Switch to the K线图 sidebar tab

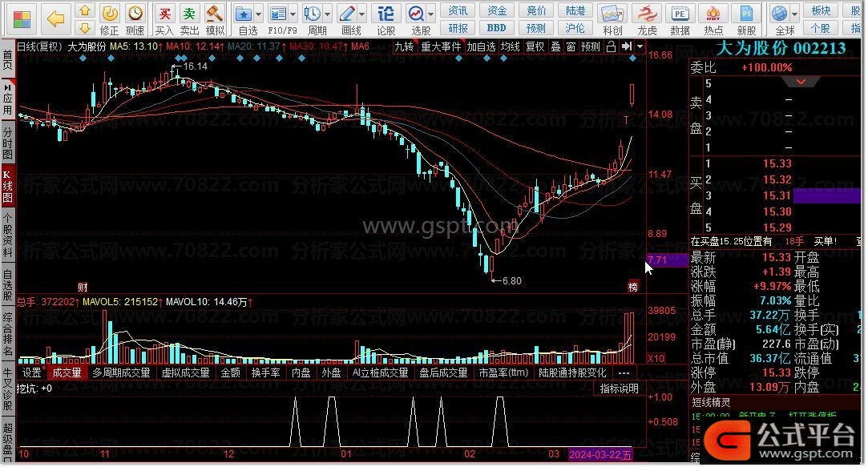point(8,187)
